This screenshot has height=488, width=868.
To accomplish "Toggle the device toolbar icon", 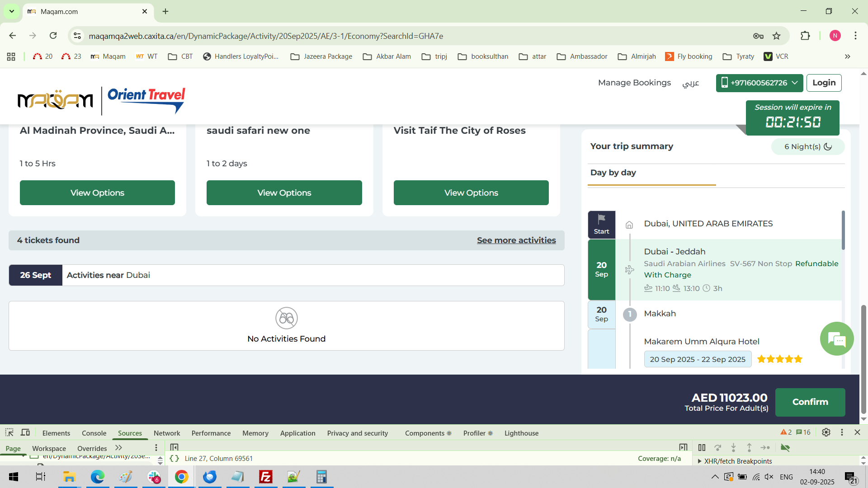I will tap(25, 432).
